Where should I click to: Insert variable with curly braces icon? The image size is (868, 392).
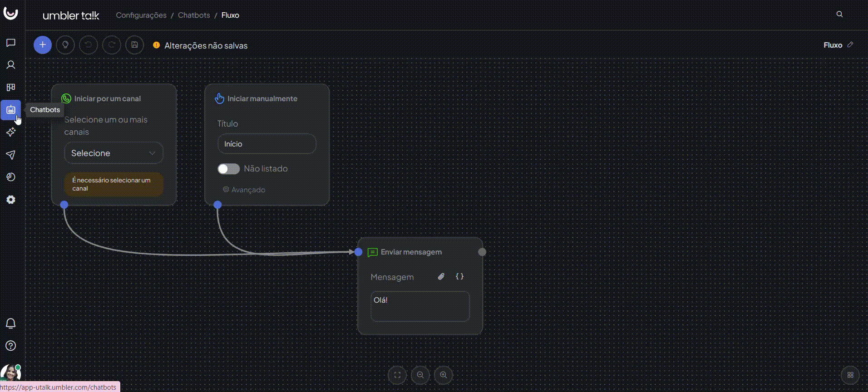click(x=459, y=276)
